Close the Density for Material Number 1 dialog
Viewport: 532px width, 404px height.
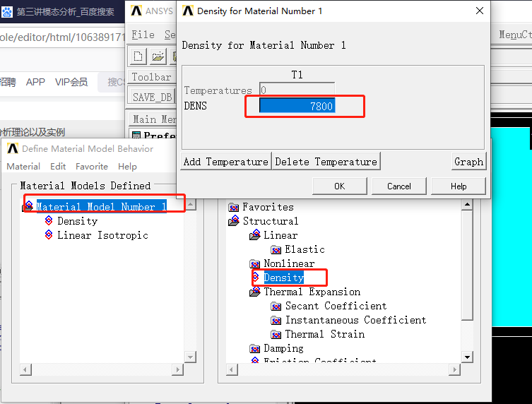coord(480,11)
